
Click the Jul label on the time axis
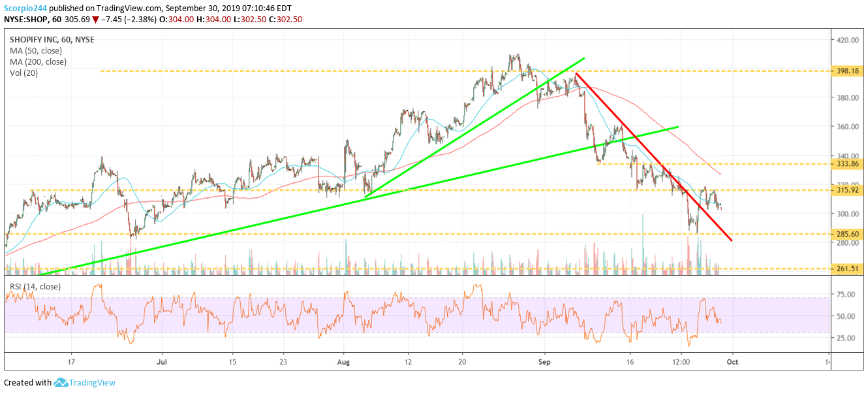click(x=162, y=361)
